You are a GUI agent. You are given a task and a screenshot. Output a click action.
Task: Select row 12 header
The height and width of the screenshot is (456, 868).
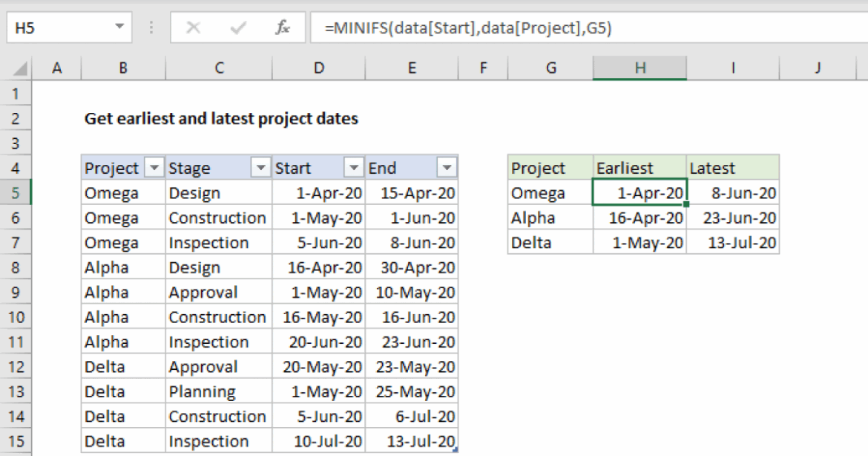16,367
